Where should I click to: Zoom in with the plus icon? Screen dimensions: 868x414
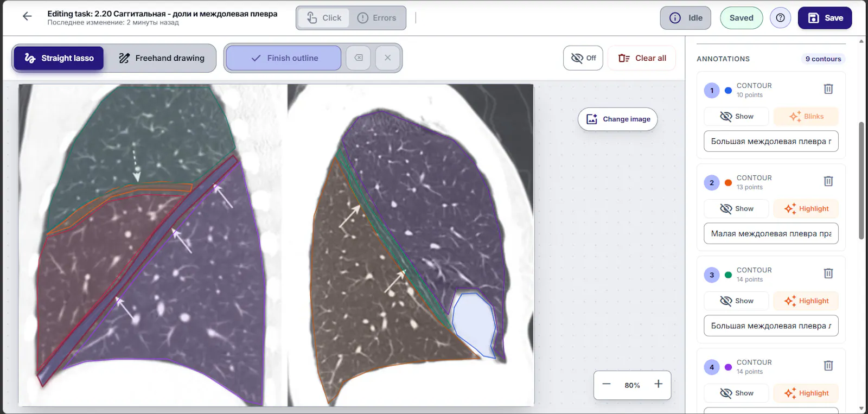[658, 384]
